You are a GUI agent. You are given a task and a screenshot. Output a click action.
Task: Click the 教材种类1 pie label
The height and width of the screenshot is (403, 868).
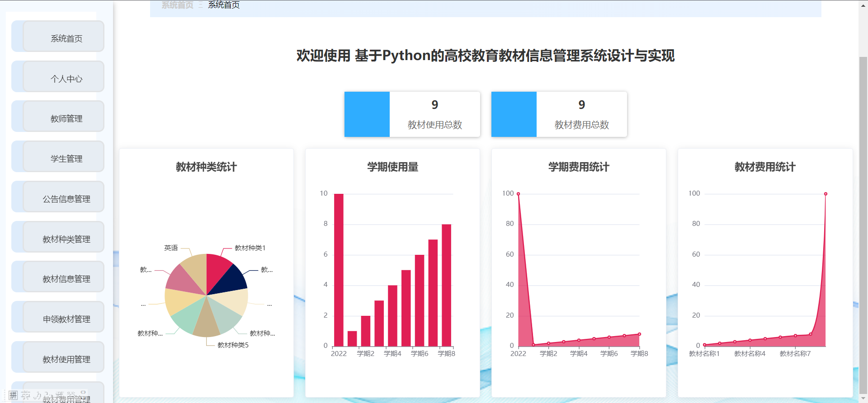250,248
